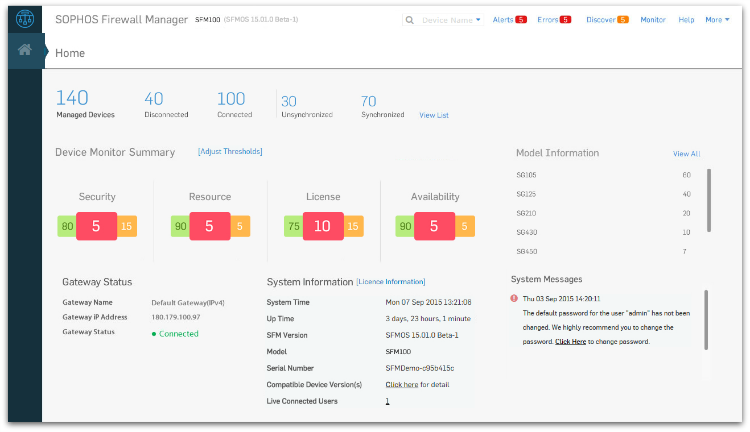Click the red License tile showing 10
Viewport: 750px width, 432px height.
[x=323, y=226]
